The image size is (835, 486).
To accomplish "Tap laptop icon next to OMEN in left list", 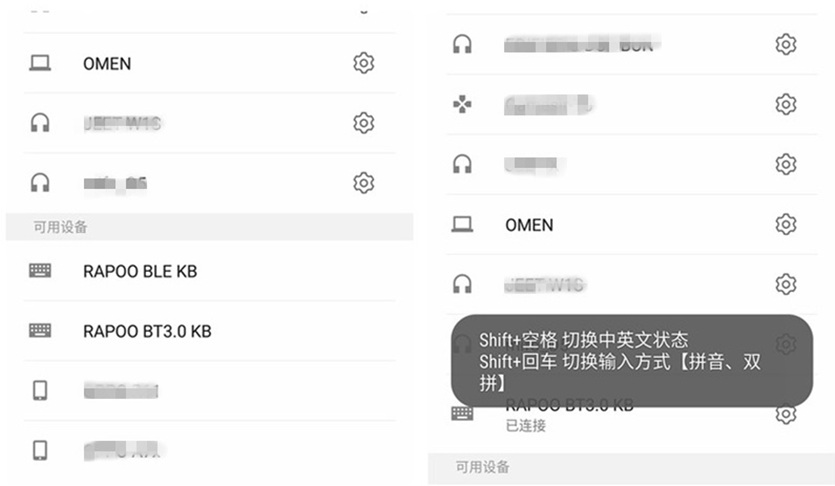I will point(40,63).
